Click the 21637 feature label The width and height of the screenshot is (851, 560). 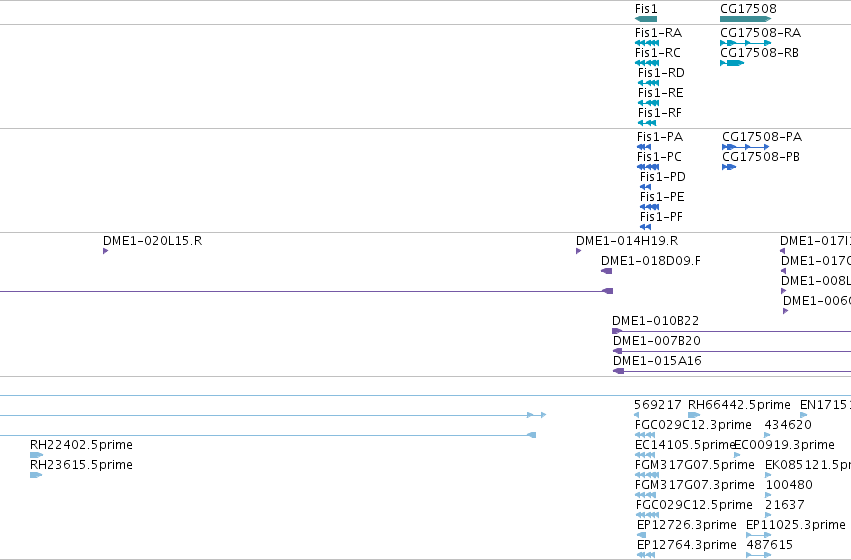point(785,505)
